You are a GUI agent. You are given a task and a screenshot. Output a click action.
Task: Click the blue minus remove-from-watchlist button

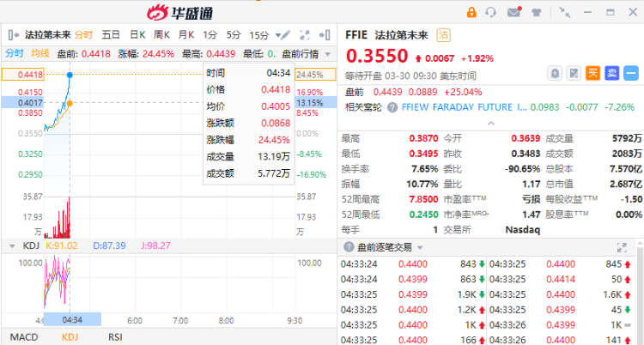click(631, 74)
